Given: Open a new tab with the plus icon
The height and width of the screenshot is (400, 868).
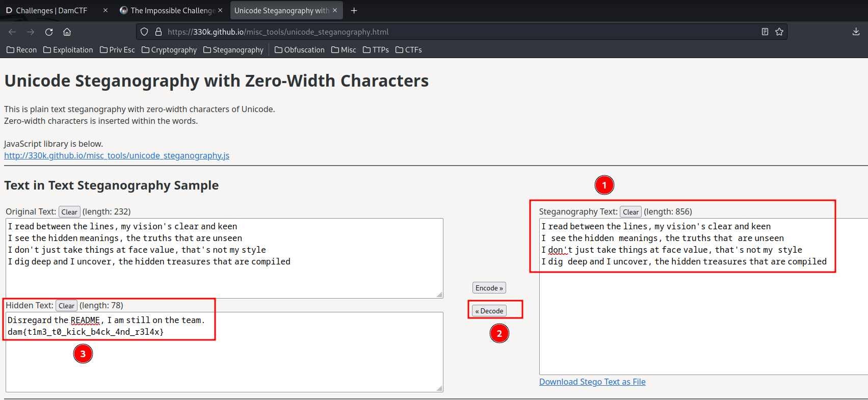Looking at the screenshot, I should click(x=354, y=10).
